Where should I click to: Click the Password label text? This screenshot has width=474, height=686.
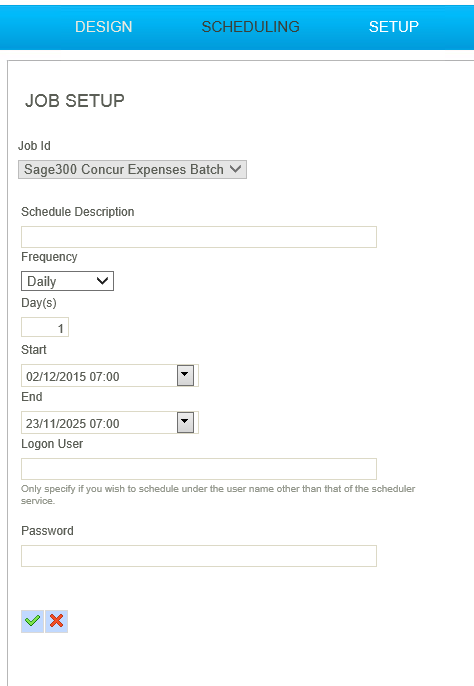[47, 531]
